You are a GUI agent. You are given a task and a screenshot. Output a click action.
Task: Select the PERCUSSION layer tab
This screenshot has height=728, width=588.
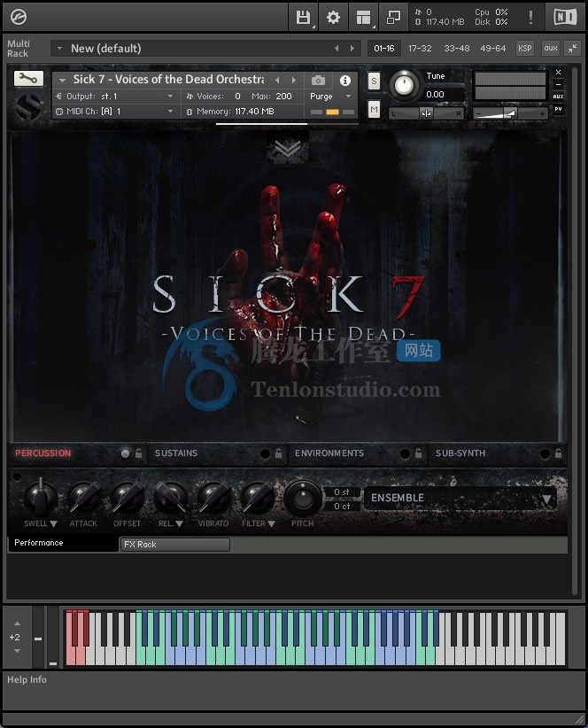click(43, 453)
